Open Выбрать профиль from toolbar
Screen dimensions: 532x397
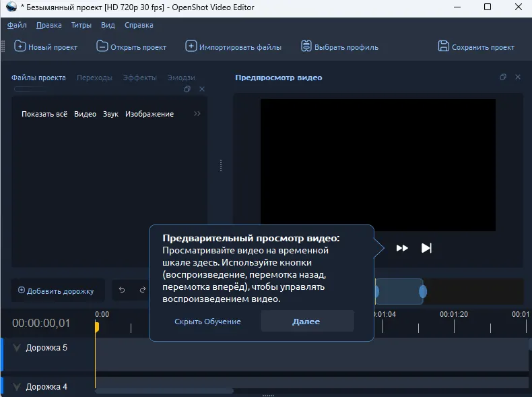339,47
